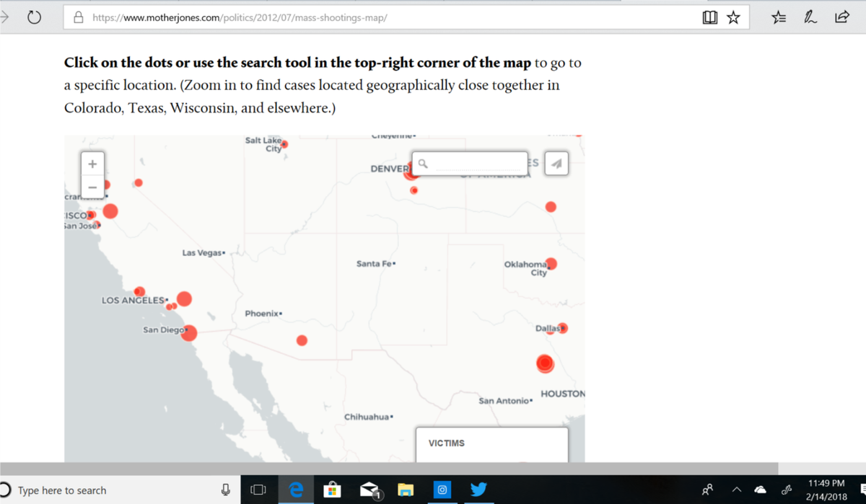
Task: Click the large red dot east of Los Angeles
Action: (184, 299)
